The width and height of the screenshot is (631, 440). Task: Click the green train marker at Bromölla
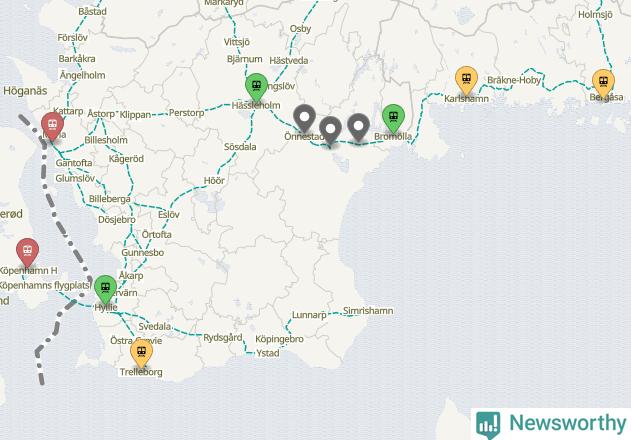393,118
